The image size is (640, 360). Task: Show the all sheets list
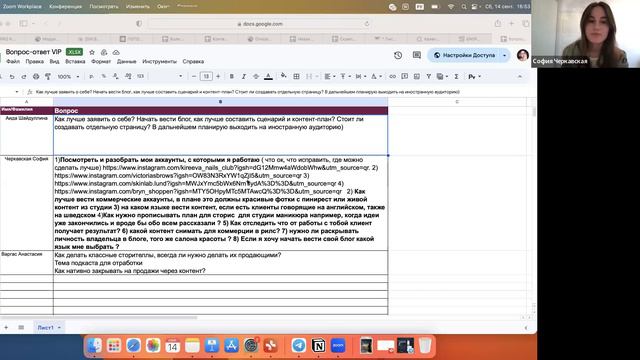point(21,327)
